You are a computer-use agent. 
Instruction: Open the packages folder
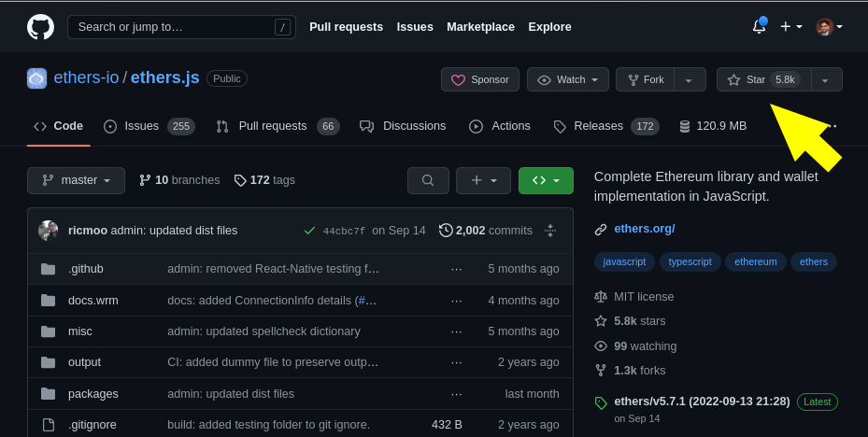point(93,394)
